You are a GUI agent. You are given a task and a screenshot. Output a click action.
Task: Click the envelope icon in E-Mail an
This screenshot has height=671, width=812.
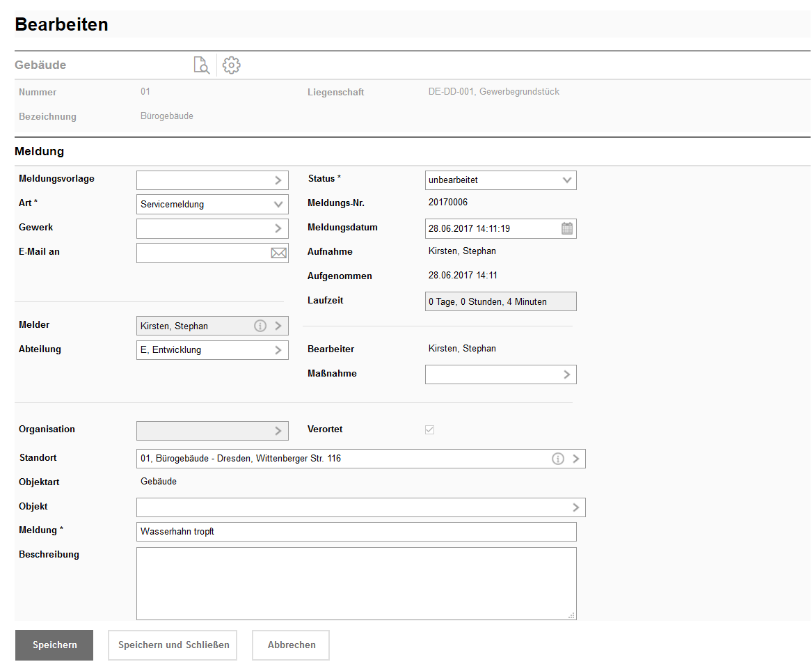click(278, 253)
